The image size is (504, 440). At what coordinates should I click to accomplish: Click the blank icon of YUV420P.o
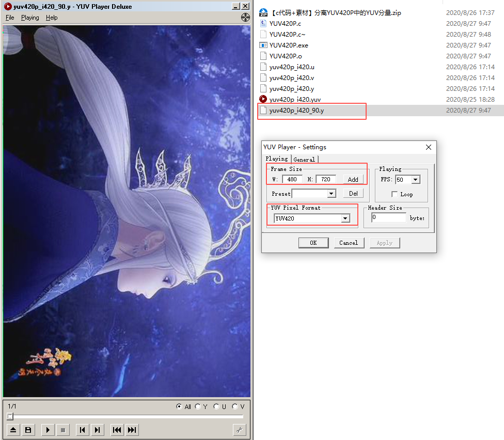[263, 56]
